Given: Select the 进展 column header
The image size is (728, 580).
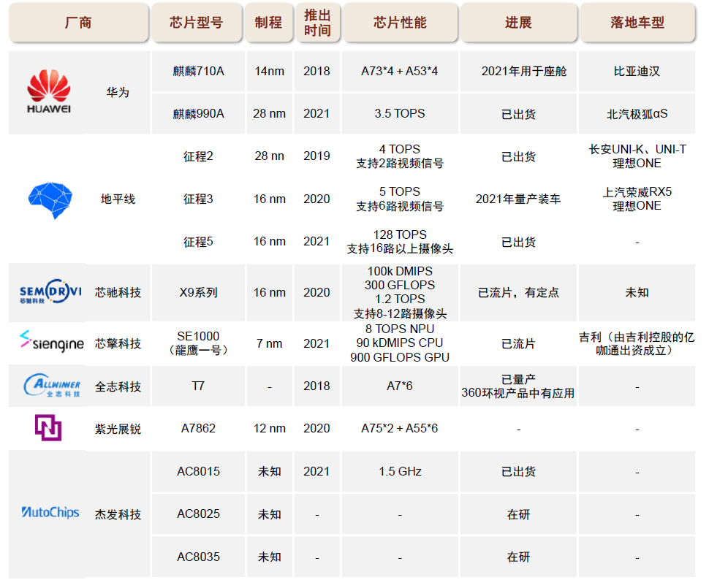Looking at the screenshot, I should tap(519, 22).
